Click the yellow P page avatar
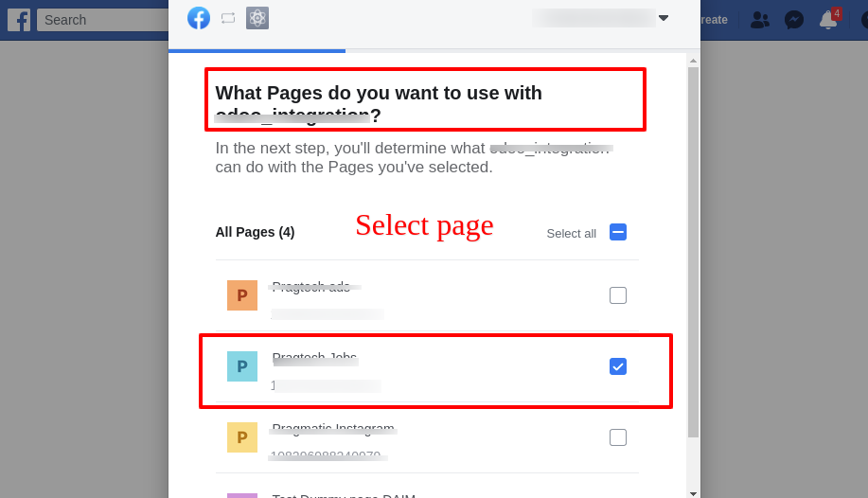This screenshot has width=868, height=498. (x=242, y=437)
